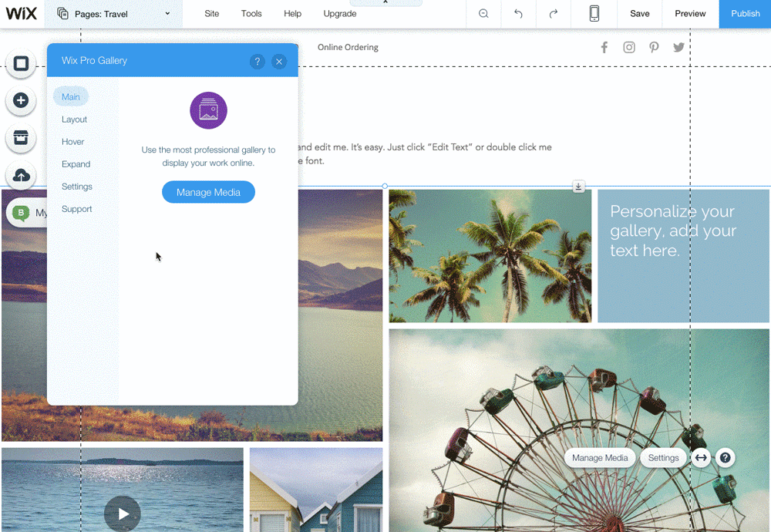Open Wix Pro Gallery help question mark
The image size is (771, 532).
pyautogui.click(x=258, y=62)
